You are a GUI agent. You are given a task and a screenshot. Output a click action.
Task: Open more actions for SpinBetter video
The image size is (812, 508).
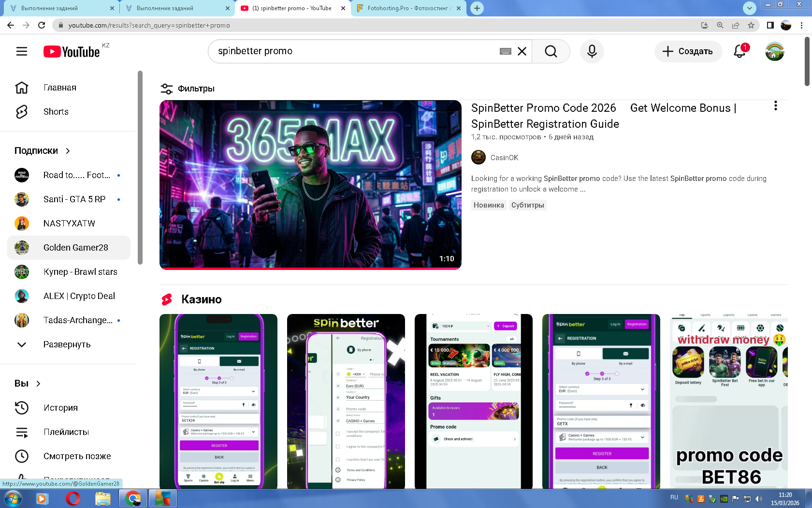point(775,106)
